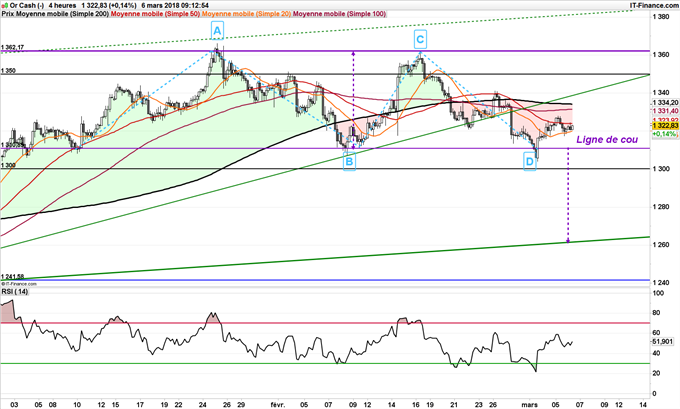Select 'Moyenne mobile (Simple 100)' legend entry
The height and width of the screenshot is (409, 680).
coord(340,14)
